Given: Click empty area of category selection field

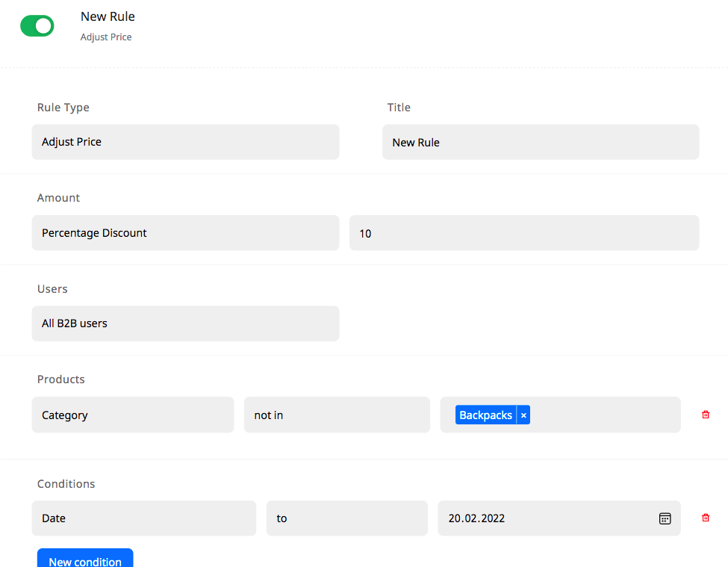Looking at the screenshot, I should 605,415.
